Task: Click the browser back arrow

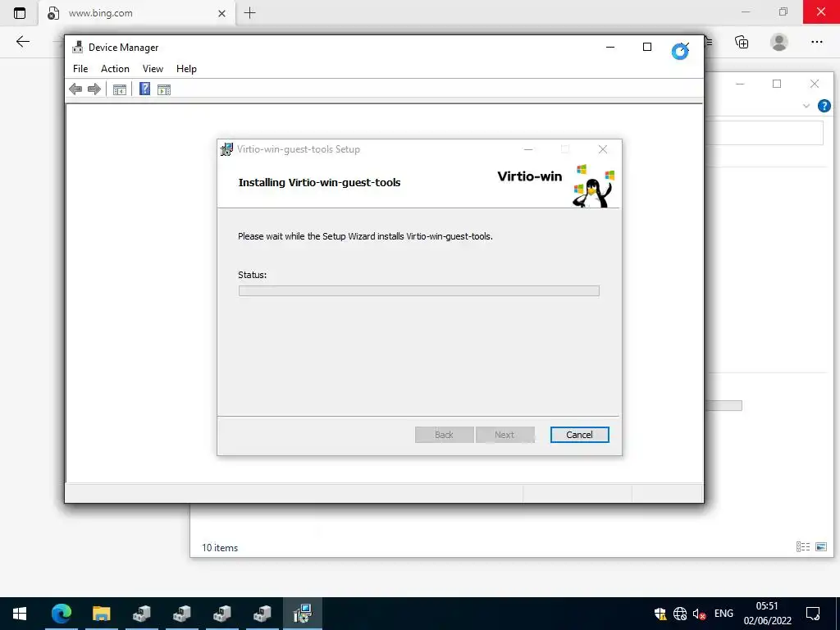Action: pyautogui.click(x=22, y=42)
